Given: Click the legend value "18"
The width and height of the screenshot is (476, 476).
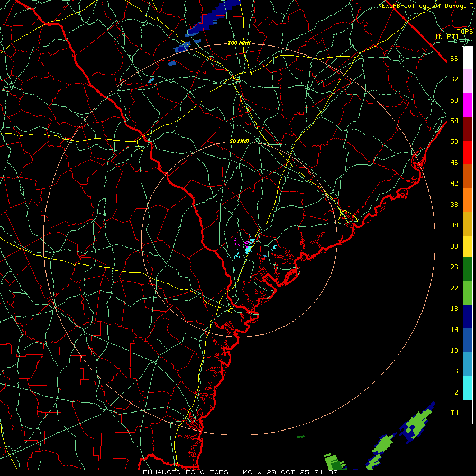Looking at the screenshot, I should [454, 309].
